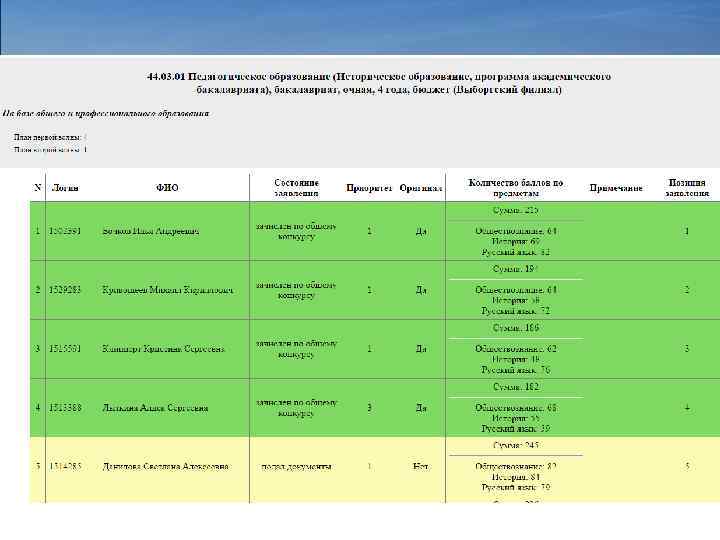Click the 'Приоритет' column header
The height and width of the screenshot is (540, 720).
369,188
